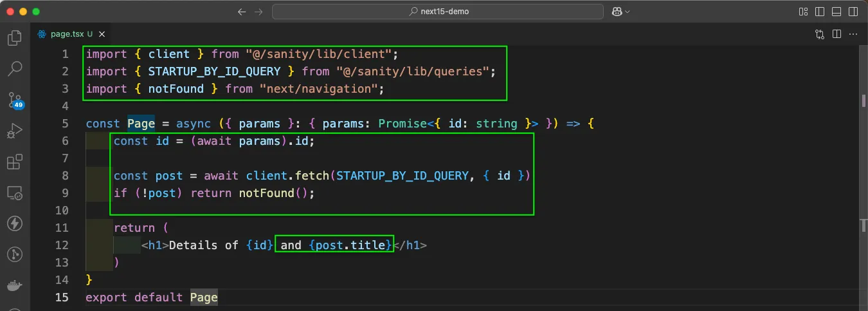Open the editor More Actions ellipsis

854,34
